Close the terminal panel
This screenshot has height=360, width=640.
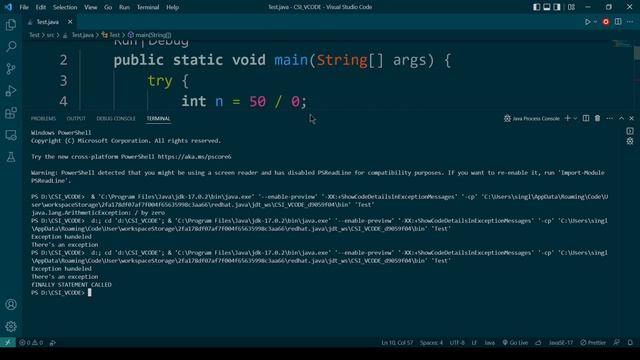631,118
